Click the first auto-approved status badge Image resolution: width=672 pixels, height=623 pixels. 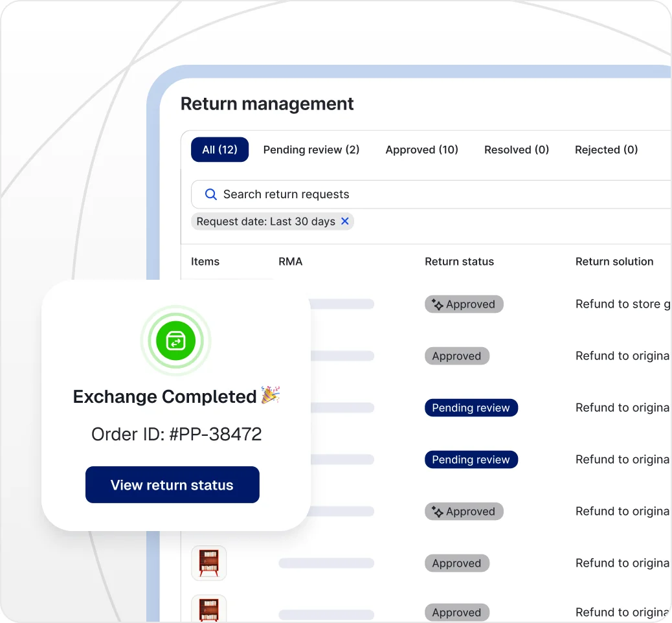[464, 304]
